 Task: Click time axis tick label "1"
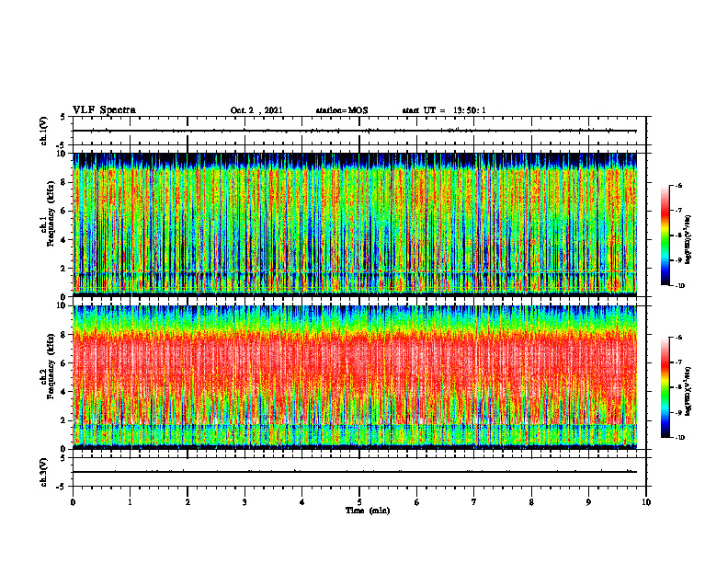click(130, 502)
